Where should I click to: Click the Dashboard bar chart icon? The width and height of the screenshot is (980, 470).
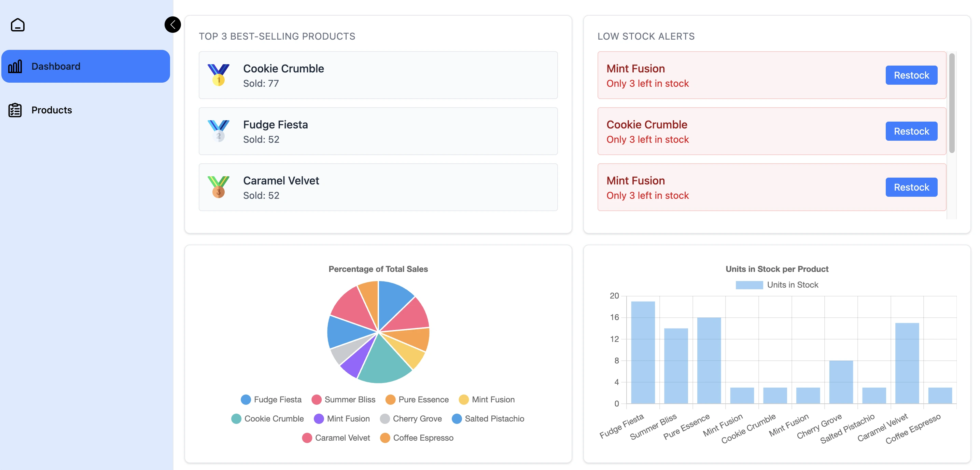click(15, 66)
